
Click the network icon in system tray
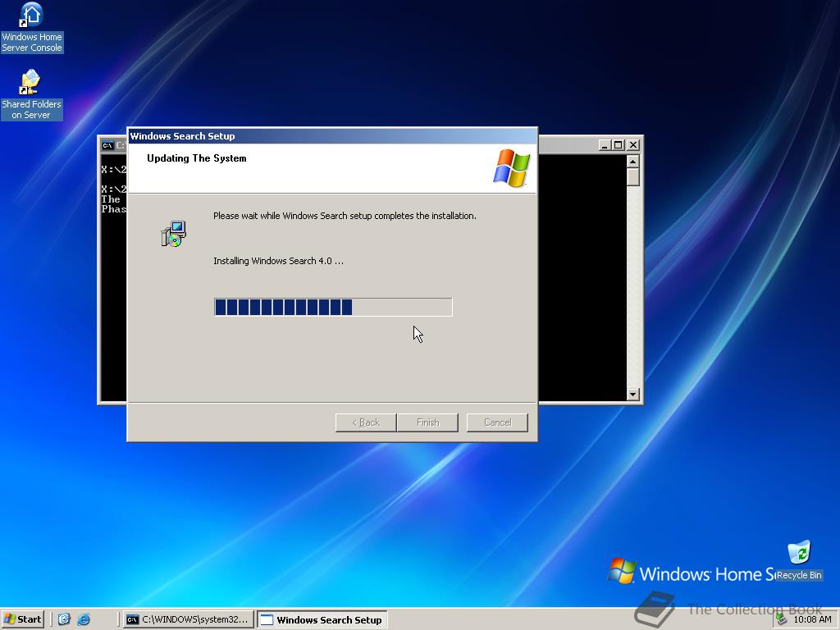click(x=782, y=619)
